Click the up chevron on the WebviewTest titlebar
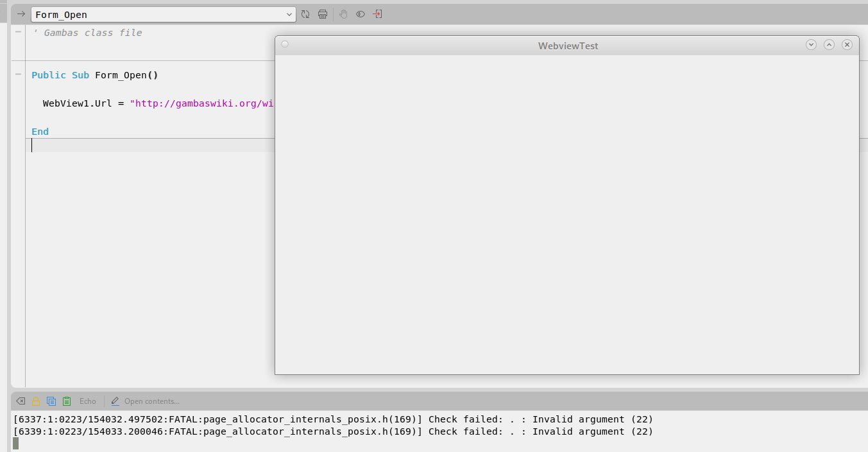Screen dimensions: 868x452 point(829,44)
